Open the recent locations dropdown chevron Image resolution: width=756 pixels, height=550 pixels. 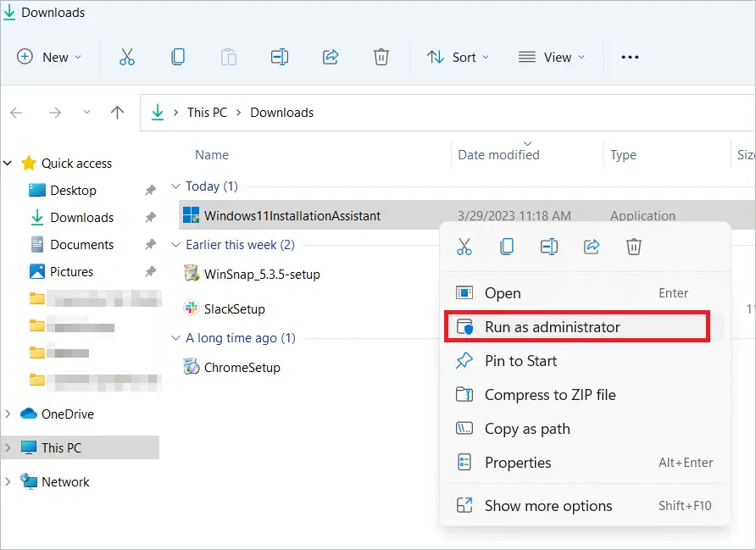click(x=86, y=113)
